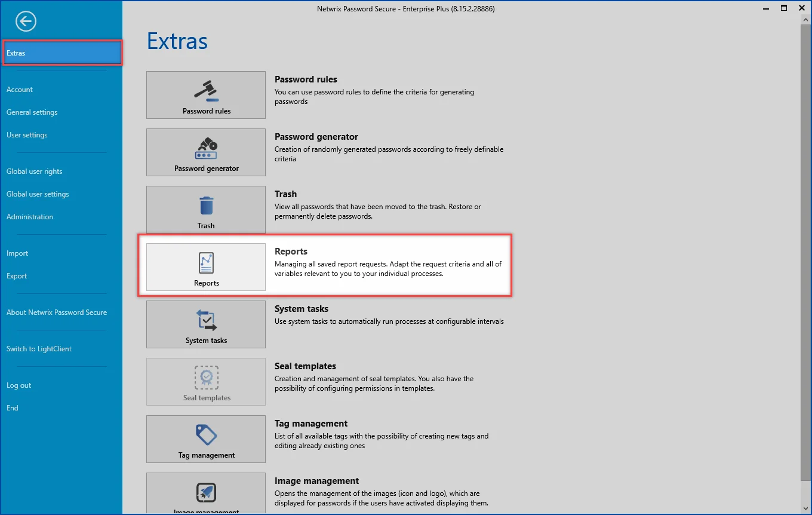Click End in the sidebar
Viewport: 812px width, 515px height.
pos(13,408)
